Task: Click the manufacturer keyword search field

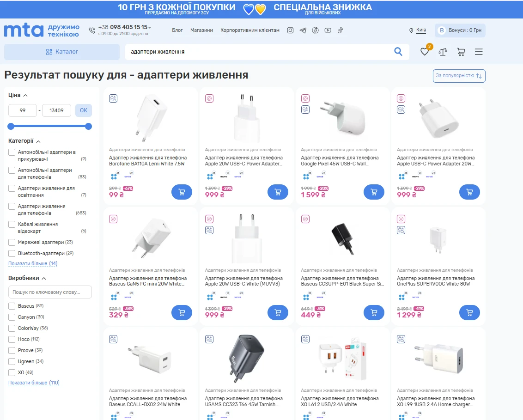Action: [50, 292]
